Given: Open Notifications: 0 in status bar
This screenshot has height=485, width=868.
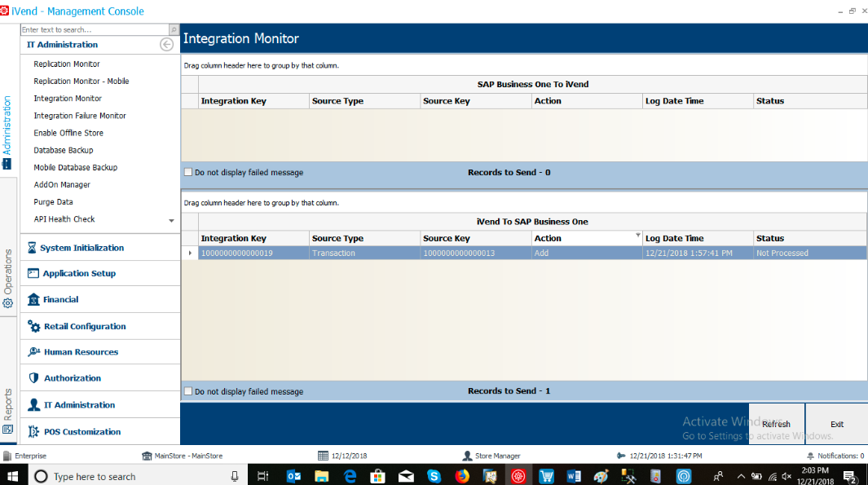Looking at the screenshot, I should point(835,456).
